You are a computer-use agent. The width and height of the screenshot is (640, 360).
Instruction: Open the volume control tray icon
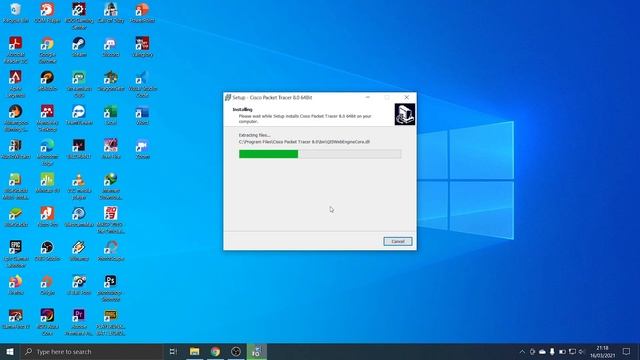(581, 351)
